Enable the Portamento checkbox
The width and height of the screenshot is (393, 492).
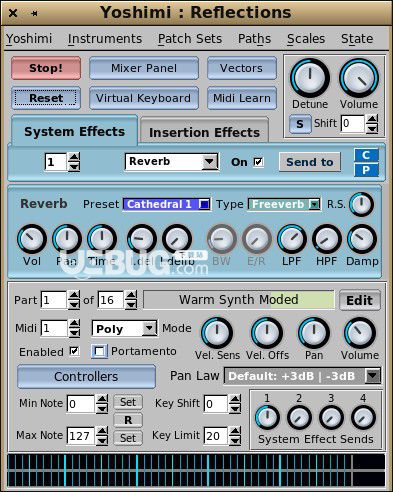click(x=100, y=351)
